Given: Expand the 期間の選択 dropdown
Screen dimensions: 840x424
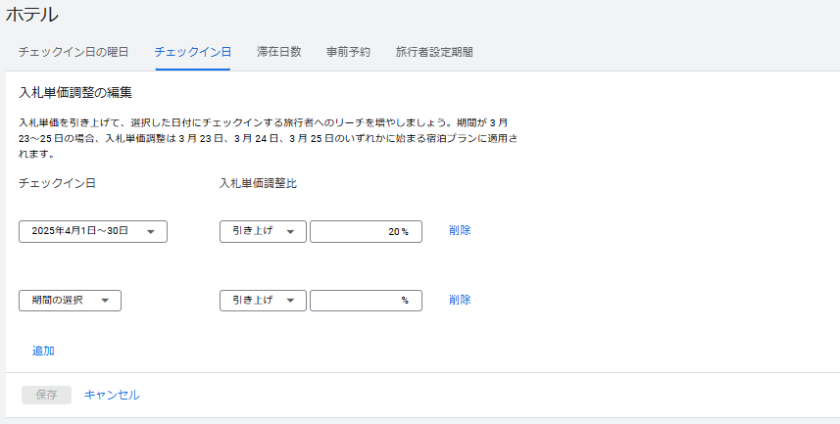Looking at the screenshot, I should click(x=70, y=300).
